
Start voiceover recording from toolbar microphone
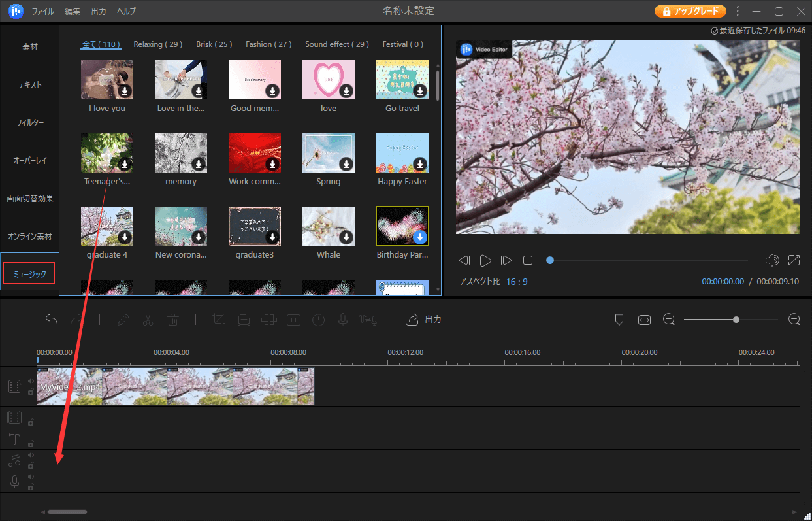pyautogui.click(x=342, y=320)
